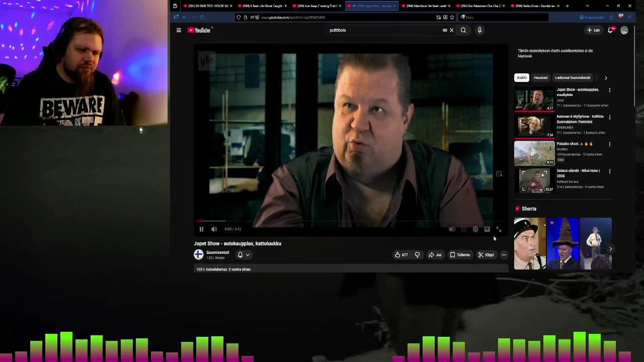Image resolution: width=644 pixels, height=362 pixels.
Task: Toggle subtitles in the player
Action: tap(463, 229)
